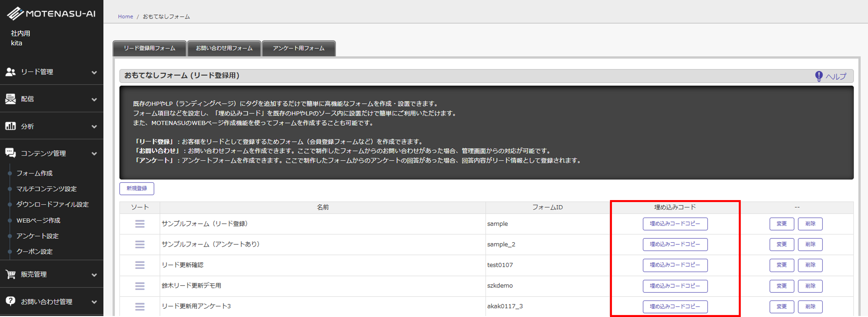Copy embed code for sample_2 form
The height and width of the screenshot is (317, 868).
675,245
